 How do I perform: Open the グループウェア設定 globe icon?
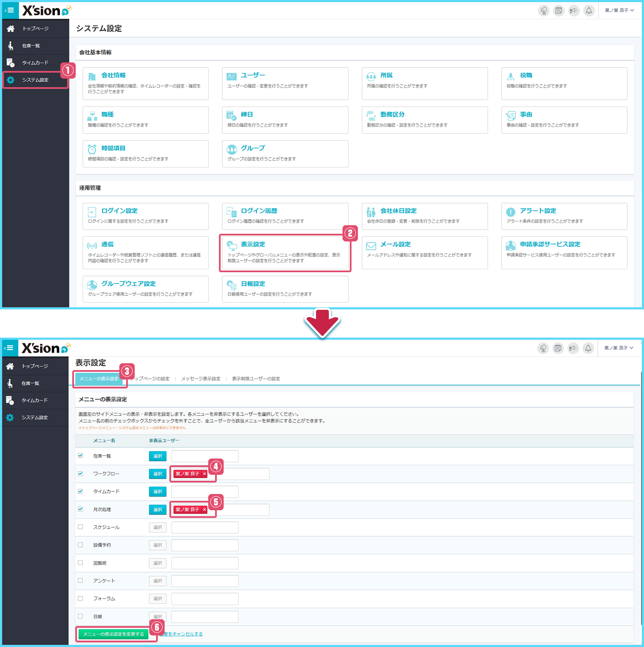92,285
